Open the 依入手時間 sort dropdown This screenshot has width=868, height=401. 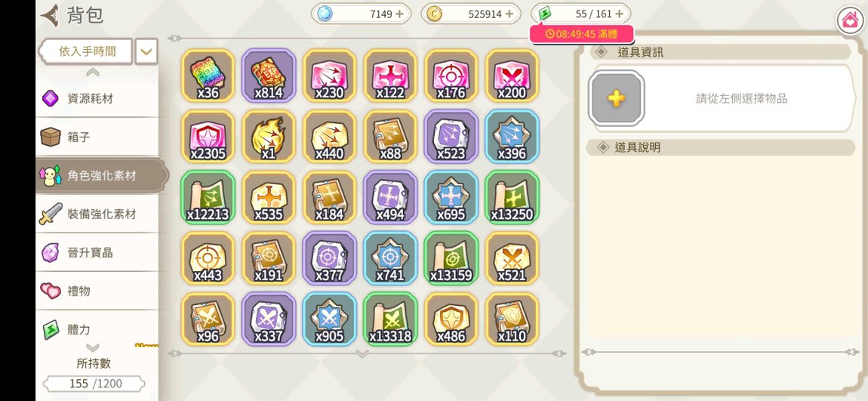click(x=86, y=51)
